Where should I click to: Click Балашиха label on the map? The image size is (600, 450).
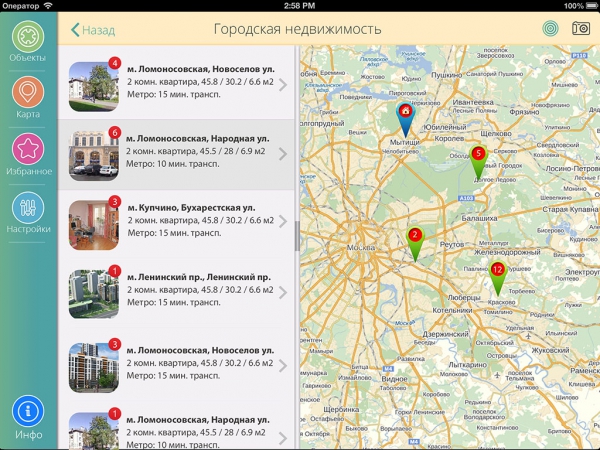(x=479, y=218)
